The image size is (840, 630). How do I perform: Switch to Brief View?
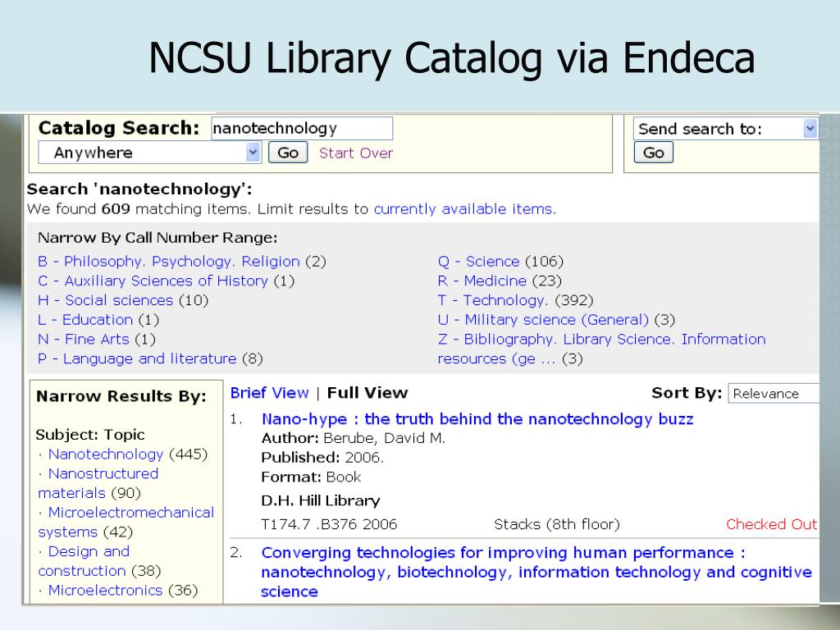[x=269, y=393]
